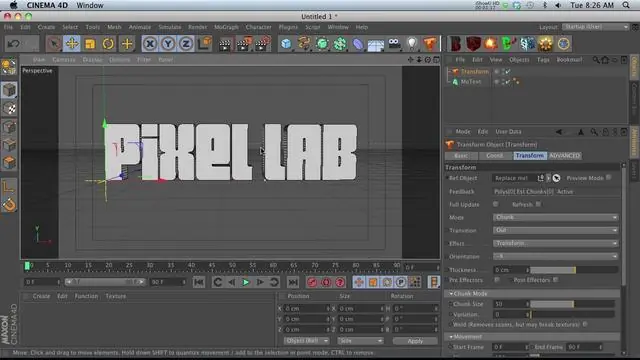
Task: Open the Simulate menu
Action: [x=169, y=27]
